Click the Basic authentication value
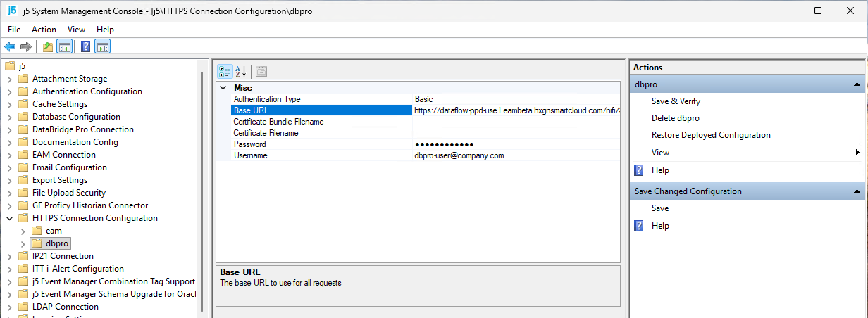Image resolution: width=868 pixels, height=318 pixels. (424, 99)
